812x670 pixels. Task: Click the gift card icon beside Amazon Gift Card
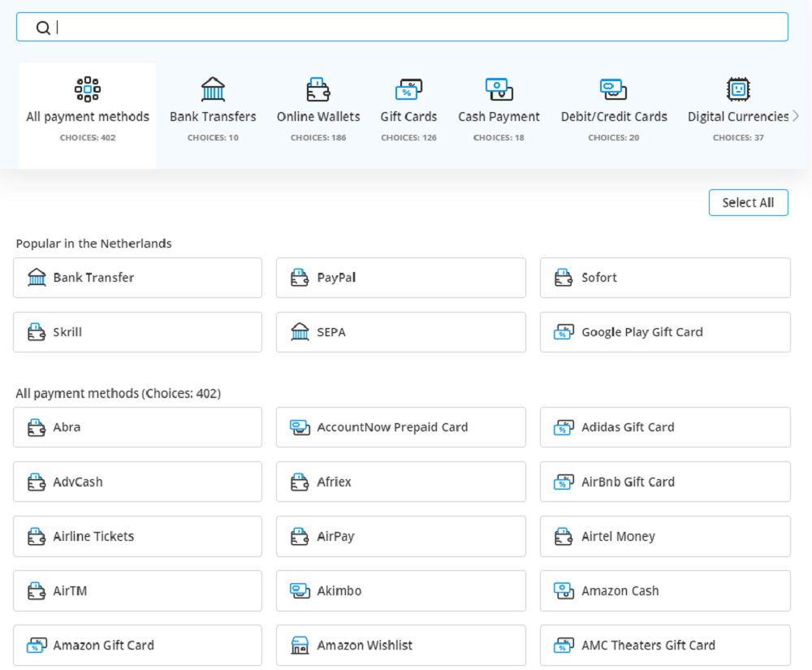[x=37, y=645]
